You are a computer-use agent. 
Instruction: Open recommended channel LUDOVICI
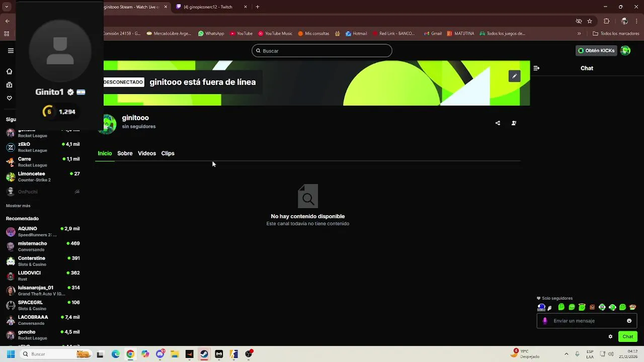click(43, 276)
